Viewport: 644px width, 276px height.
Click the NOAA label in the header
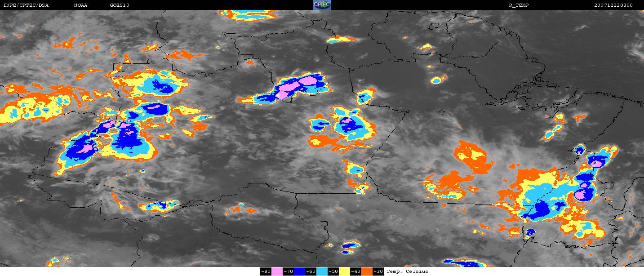point(80,5)
